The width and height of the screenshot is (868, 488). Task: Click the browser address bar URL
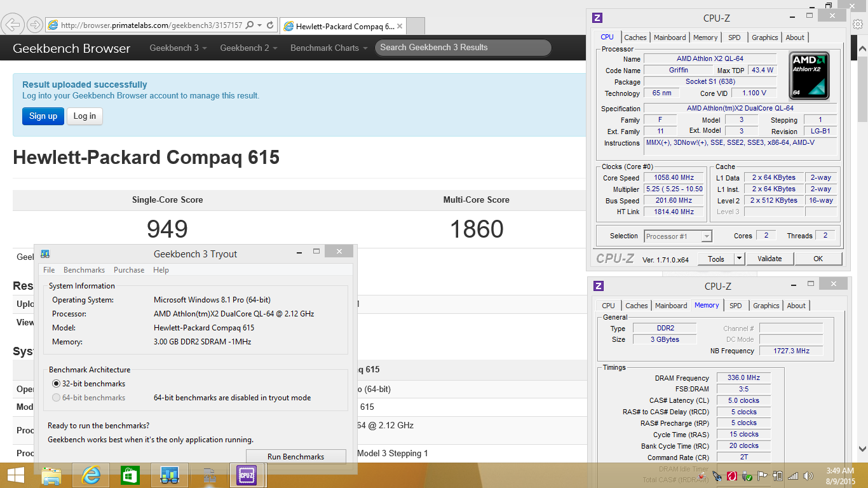tap(151, 25)
